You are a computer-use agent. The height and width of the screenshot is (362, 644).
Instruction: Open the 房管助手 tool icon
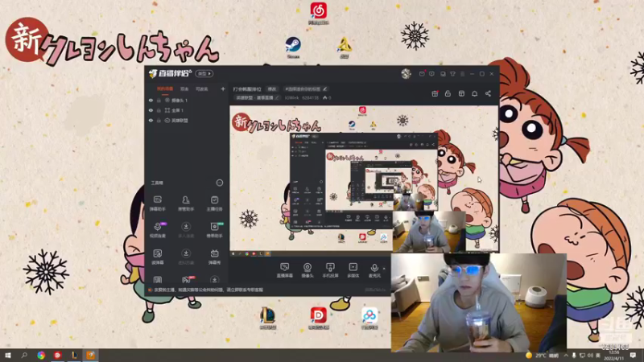186,204
